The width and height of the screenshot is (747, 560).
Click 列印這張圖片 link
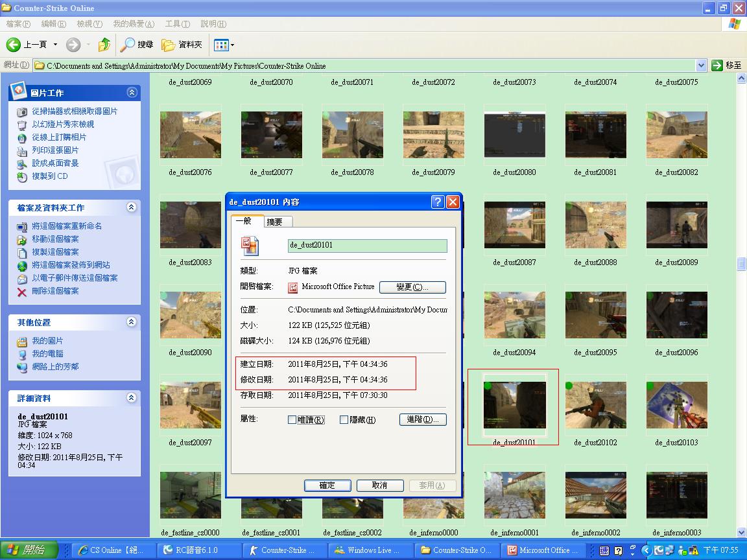pos(55,150)
